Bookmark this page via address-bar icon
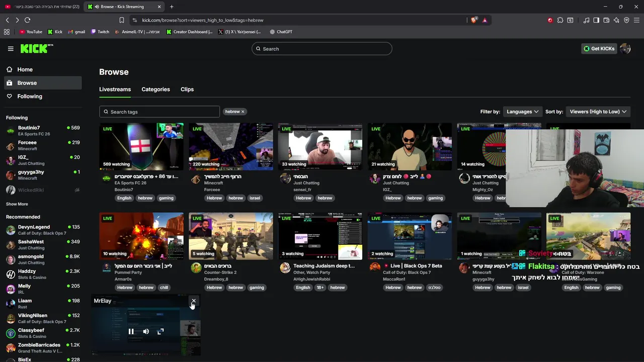This screenshot has height=362, width=644. [122, 20]
